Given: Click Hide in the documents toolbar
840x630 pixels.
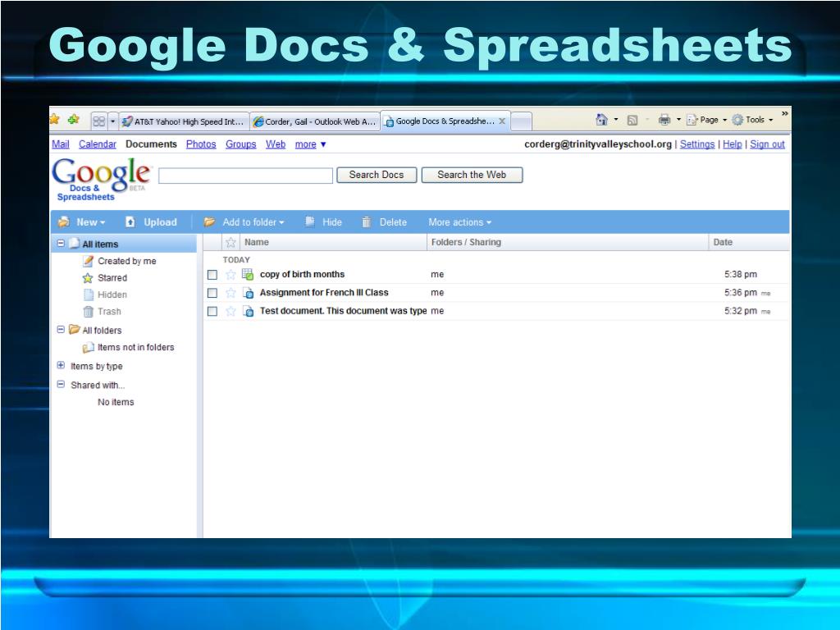Looking at the screenshot, I should point(323,222).
